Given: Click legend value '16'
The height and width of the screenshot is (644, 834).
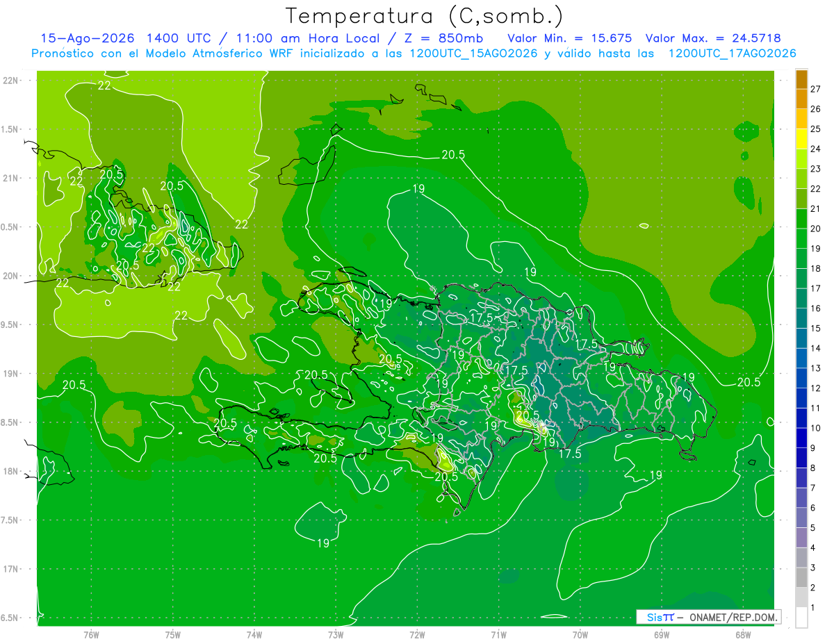Looking at the screenshot, I should (x=816, y=308).
